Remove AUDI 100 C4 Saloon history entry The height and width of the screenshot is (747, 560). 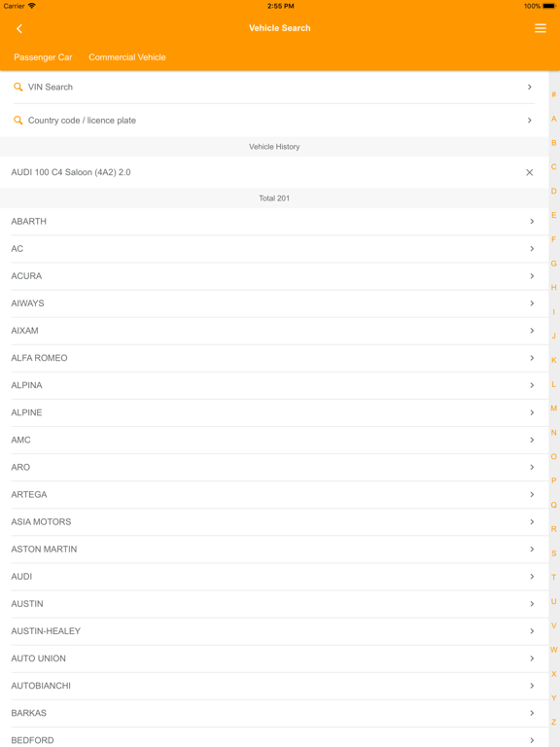[x=529, y=172]
